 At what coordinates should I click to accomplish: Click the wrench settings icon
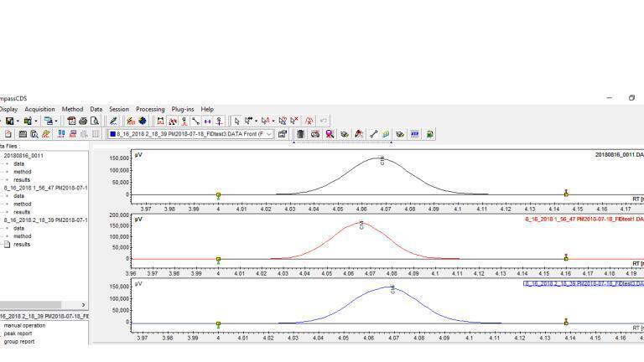pos(373,134)
